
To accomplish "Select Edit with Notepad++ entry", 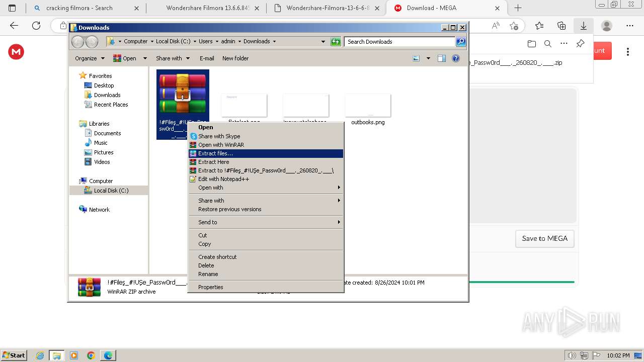I will [x=266, y=179].
